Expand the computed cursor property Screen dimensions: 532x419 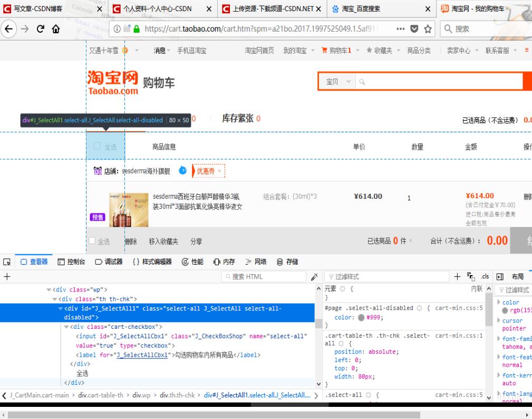point(499,320)
